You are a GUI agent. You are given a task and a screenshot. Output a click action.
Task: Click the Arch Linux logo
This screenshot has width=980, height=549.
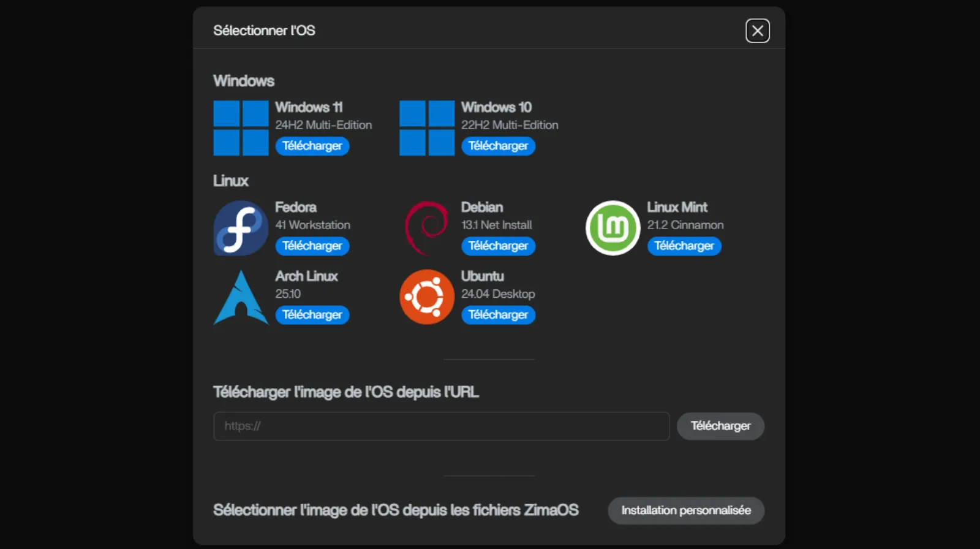point(241,297)
